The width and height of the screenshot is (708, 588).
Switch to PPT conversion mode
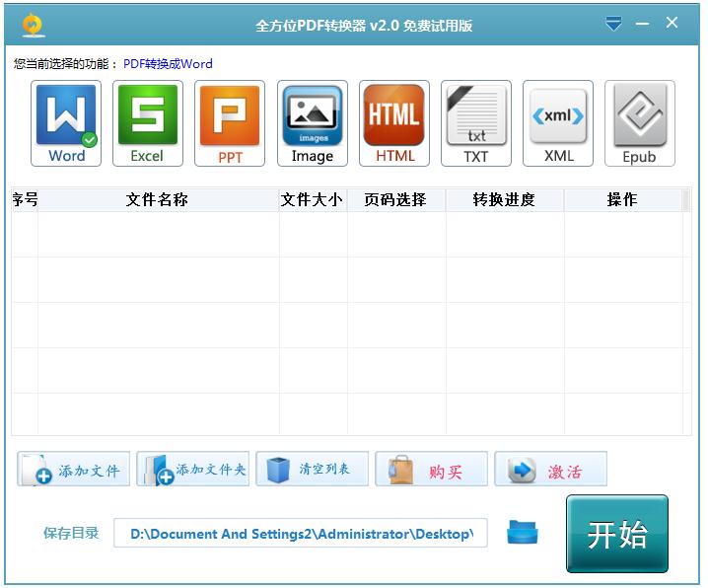tap(230, 123)
